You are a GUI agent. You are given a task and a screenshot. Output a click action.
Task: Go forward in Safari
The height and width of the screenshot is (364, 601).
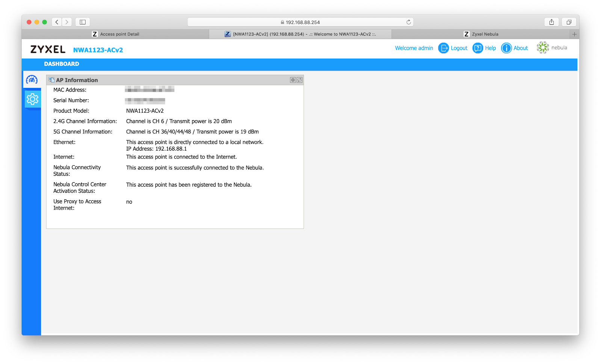point(67,22)
